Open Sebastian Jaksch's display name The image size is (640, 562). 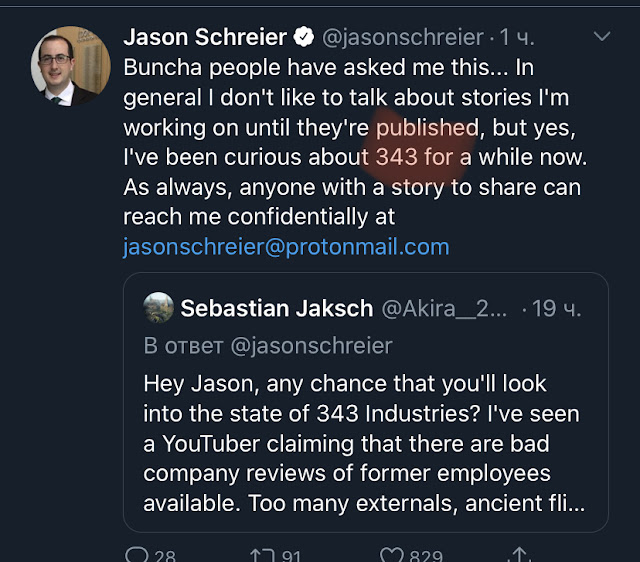click(x=279, y=308)
